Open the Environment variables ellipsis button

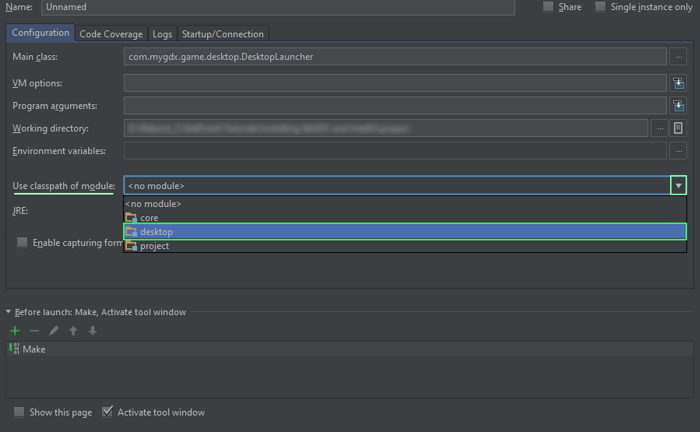pyautogui.click(x=679, y=151)
